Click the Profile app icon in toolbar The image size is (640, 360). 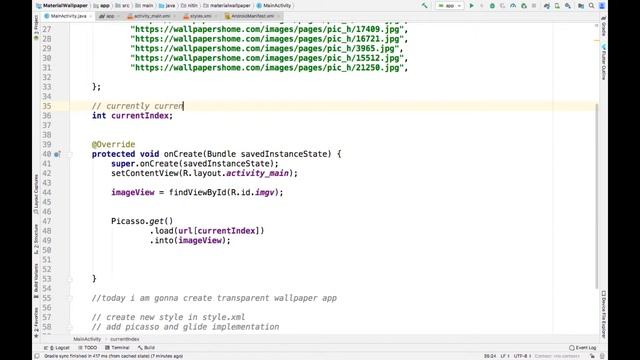pos(513,6)
